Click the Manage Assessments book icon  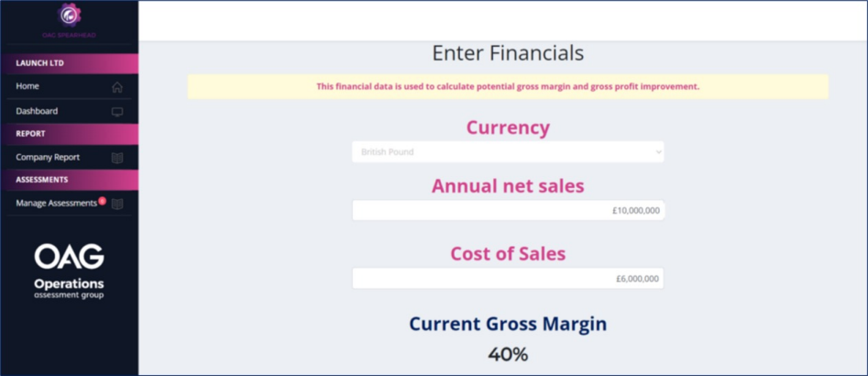pyautogui.click(x=117, y=204)
